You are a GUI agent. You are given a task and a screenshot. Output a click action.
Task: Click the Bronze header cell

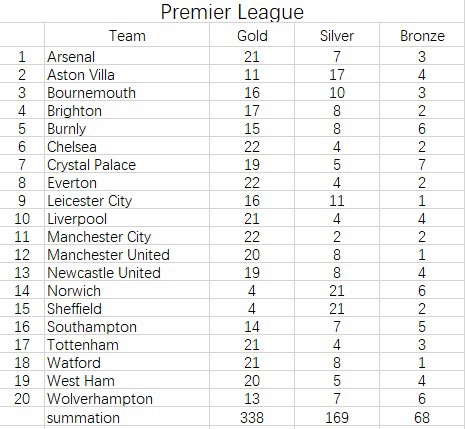click(422, 35)
